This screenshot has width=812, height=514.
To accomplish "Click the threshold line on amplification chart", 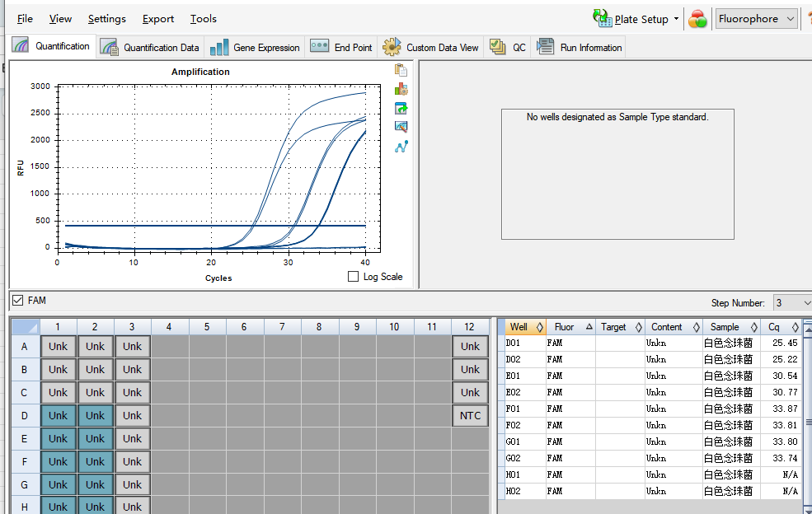I will pos(215,226).
